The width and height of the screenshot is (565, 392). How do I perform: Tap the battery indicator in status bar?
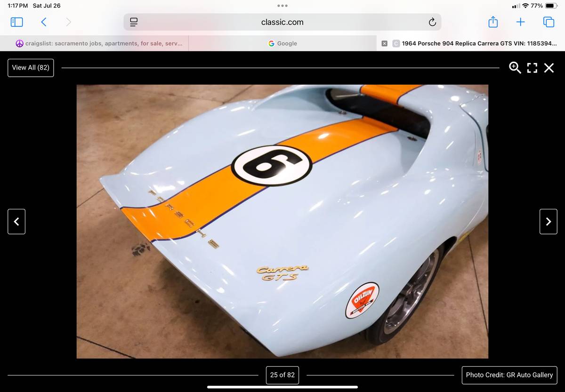tap(551, 6)
